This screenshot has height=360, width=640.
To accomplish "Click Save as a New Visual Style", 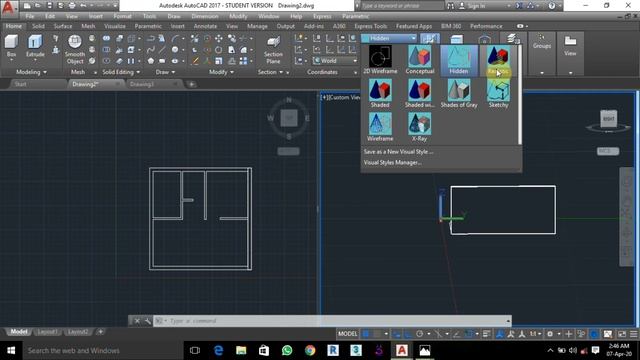I will tap(398, 151).
